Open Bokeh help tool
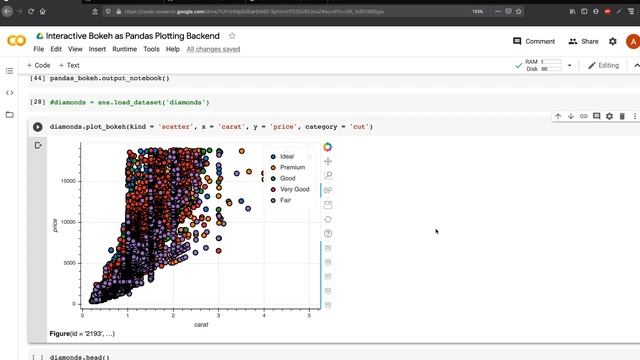640x360 pixels. (328, 233)
